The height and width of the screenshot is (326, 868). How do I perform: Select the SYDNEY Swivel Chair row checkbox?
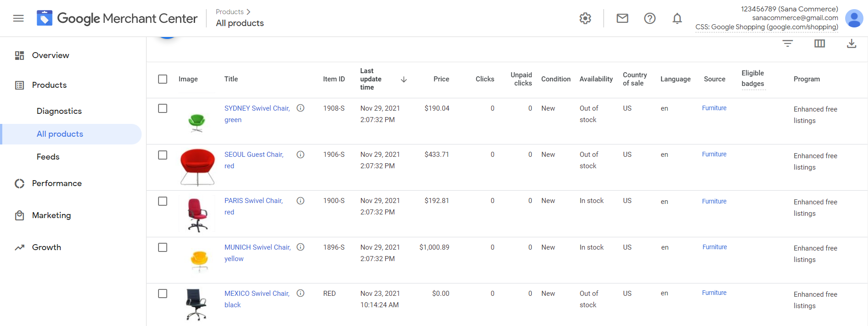point(163,108)
